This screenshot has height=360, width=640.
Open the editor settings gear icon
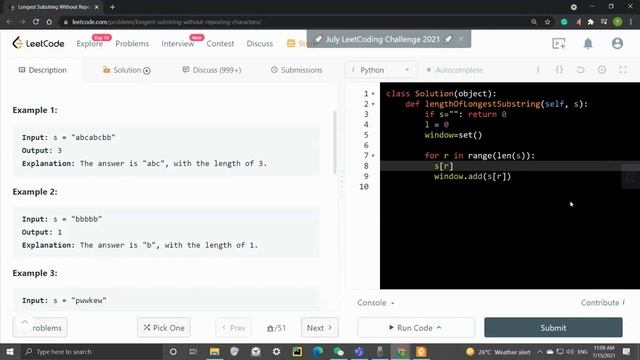click(x=602, y=70)
